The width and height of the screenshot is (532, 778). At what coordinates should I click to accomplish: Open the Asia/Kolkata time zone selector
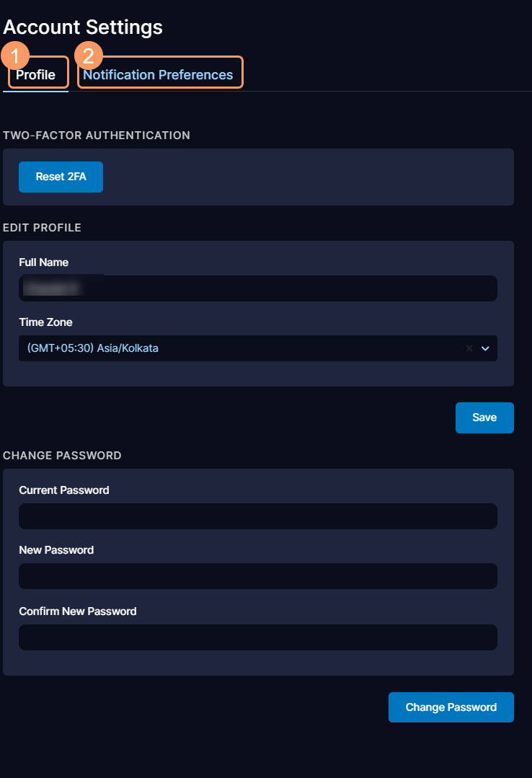coord(238,348)
